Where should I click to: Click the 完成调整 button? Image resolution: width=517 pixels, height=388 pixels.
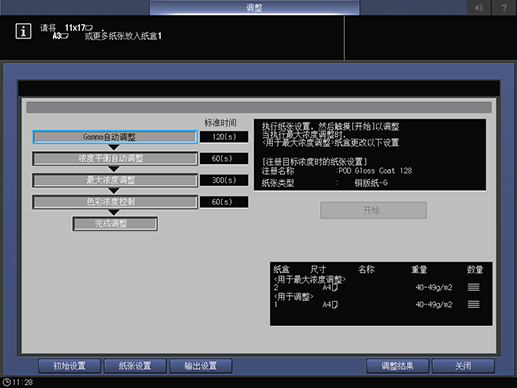tap(115, 224)
